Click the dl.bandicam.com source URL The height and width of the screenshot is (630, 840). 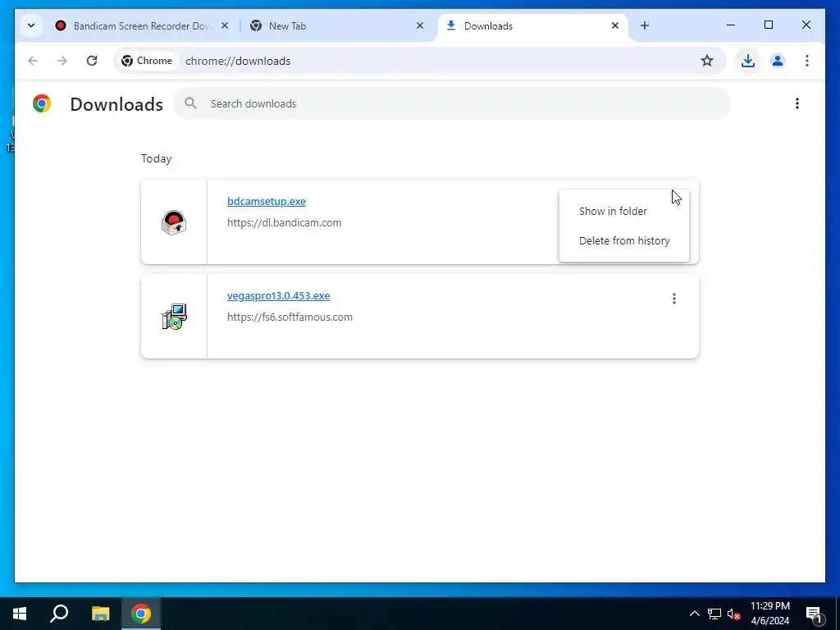(284, 223)
